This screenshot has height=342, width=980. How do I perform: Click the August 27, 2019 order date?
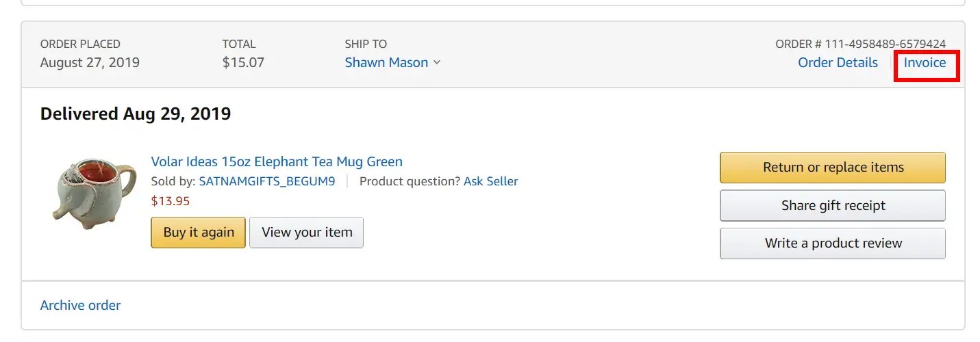[90, 63]
